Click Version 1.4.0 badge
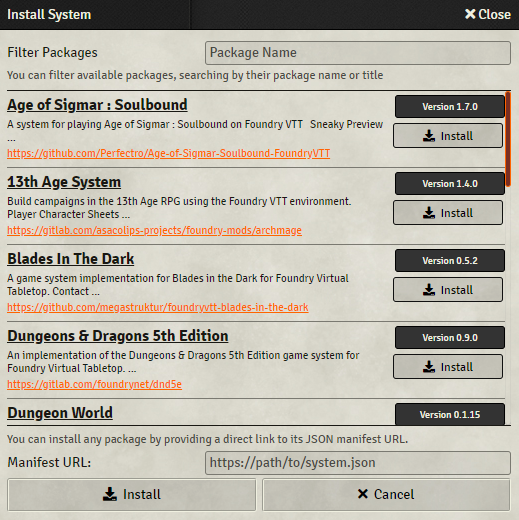Screen dimensions: 519x520 click(450, 184)
